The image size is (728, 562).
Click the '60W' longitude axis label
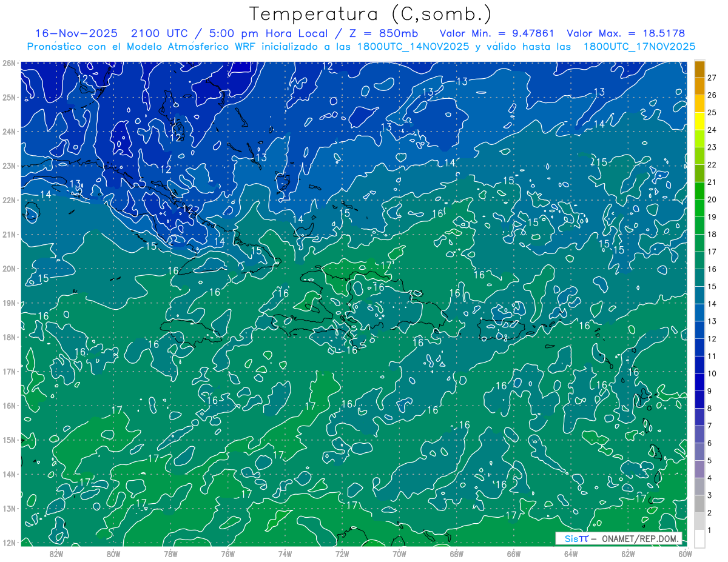point(686,554)
